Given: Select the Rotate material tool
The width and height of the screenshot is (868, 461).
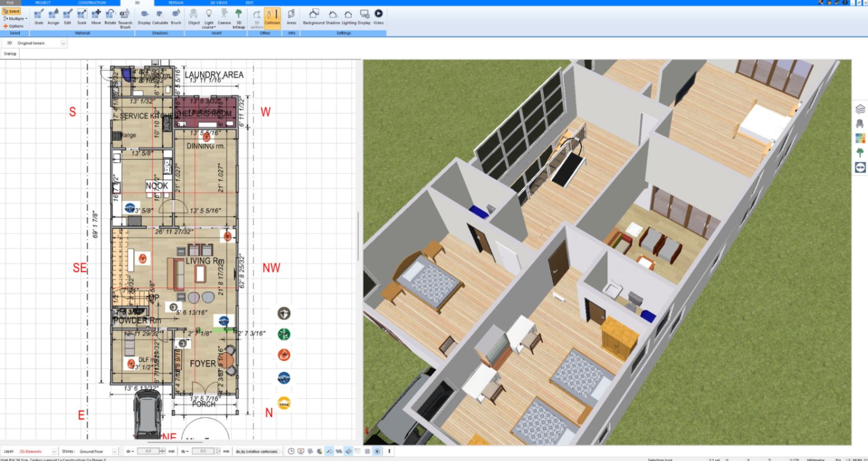Looking at the screenshot, I should point(110,17).
